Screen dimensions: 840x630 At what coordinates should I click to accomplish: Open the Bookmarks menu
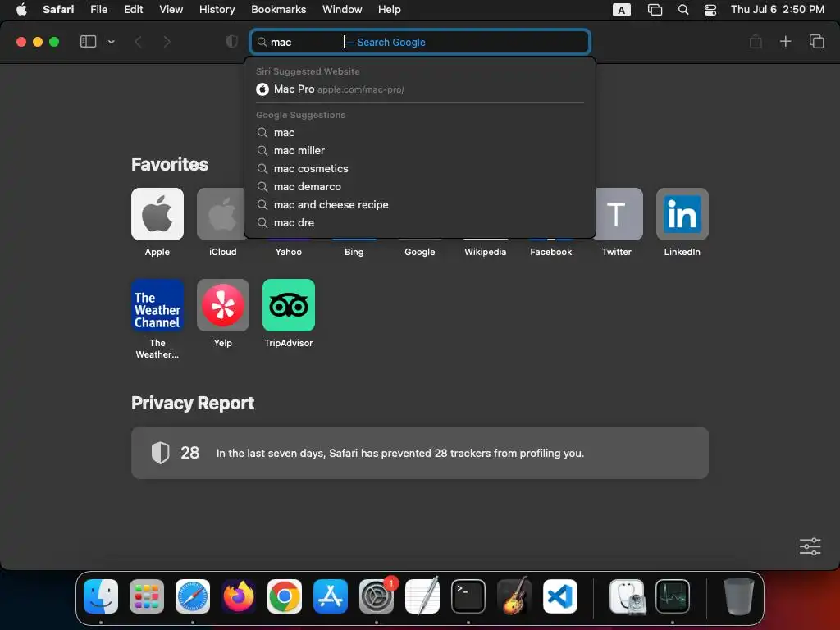279,10
